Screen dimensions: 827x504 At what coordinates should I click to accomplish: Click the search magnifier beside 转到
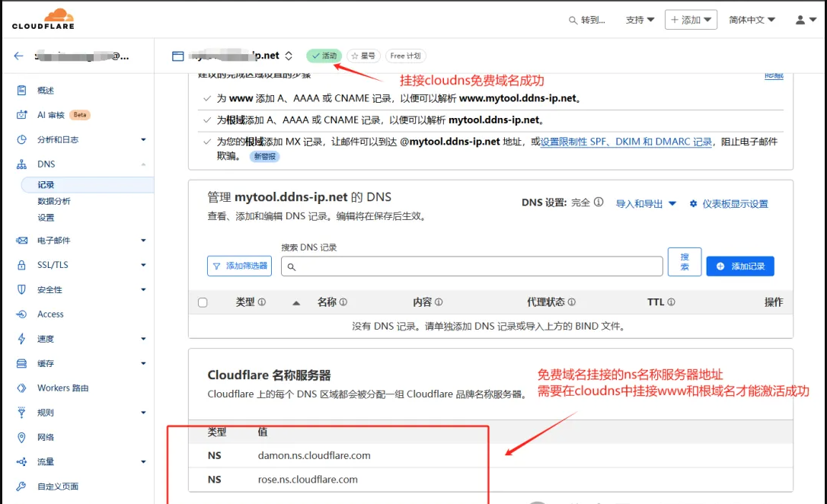pyautogui.click(x=573, y=20)
